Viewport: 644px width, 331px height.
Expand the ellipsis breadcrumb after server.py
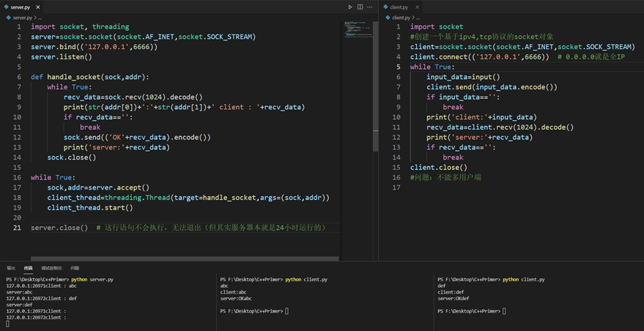[x=40, y=18]
